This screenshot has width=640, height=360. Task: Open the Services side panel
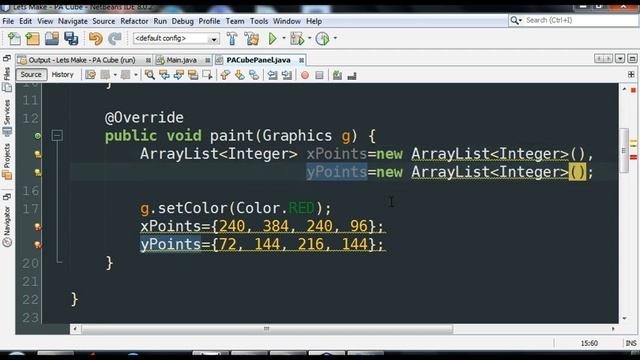coord(7,118)
